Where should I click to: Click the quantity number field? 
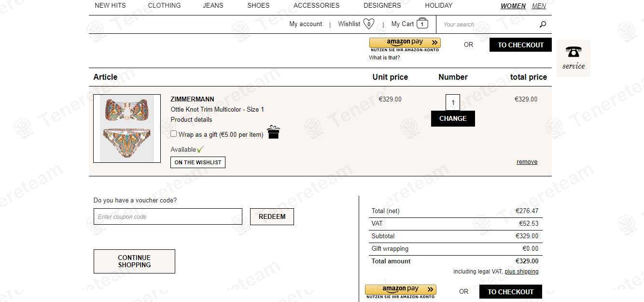pos(453,102)
